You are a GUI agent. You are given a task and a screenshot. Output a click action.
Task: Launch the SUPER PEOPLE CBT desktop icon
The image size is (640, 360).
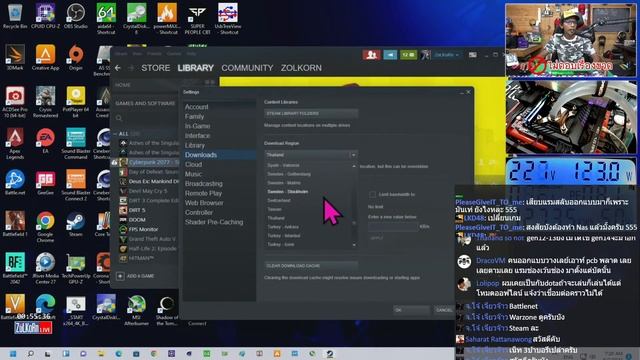(197, 19)
